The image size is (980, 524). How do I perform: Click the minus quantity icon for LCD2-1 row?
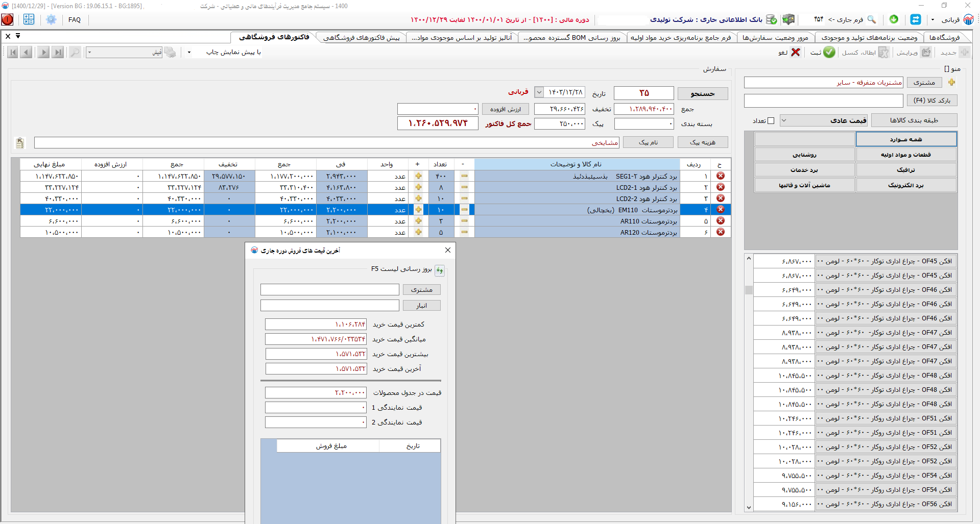tap(464, 187)
